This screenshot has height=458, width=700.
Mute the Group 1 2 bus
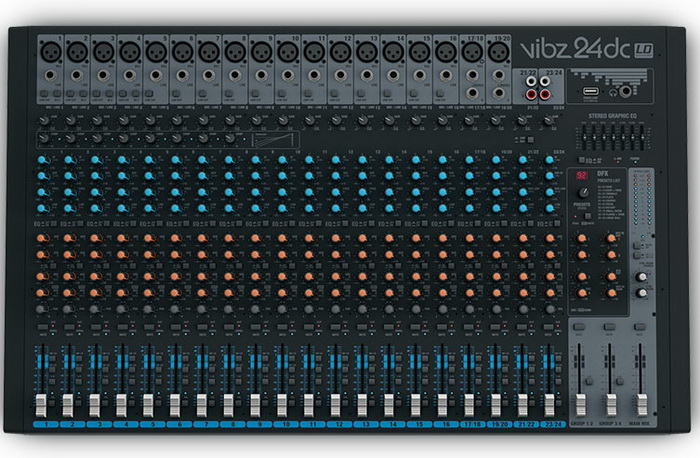[x=579, y=327]
